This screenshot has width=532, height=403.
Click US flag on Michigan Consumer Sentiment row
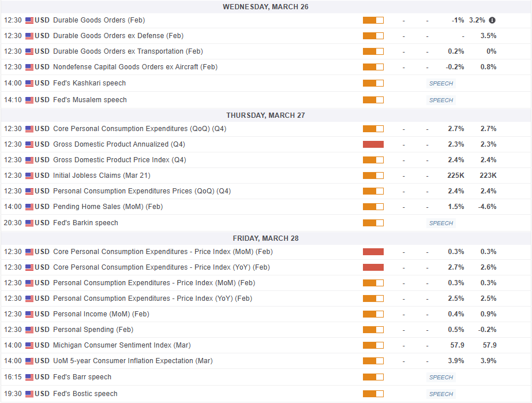(29, 345)
